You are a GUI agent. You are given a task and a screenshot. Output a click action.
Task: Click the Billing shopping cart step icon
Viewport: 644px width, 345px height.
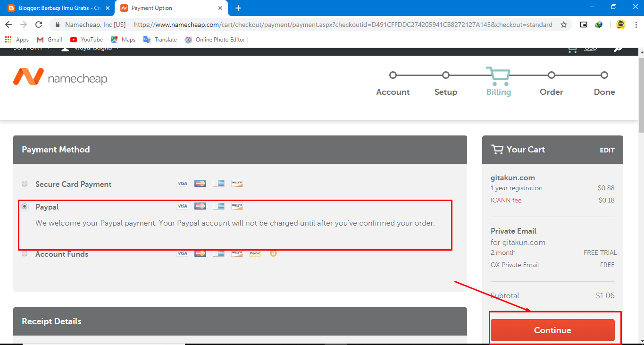498,75
